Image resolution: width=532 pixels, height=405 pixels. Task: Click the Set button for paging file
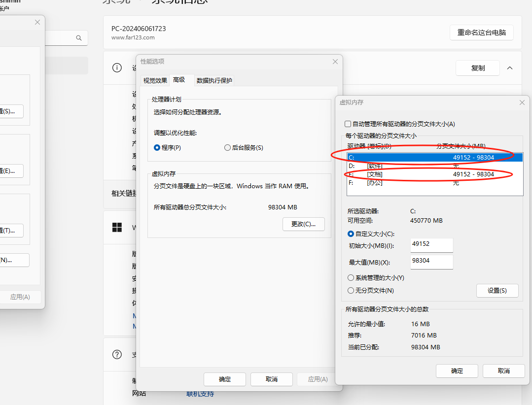497,291
